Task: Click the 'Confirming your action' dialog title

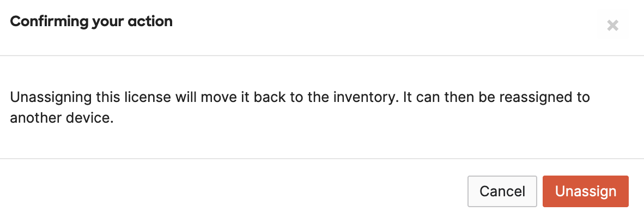Action: pyautogui.click(x=91, y=21)
